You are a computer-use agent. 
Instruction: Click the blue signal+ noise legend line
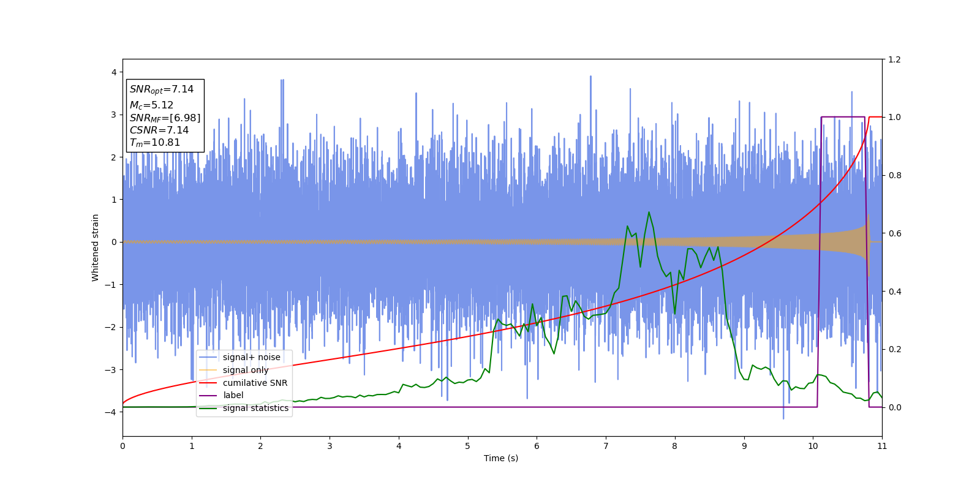(x=208, y=357)
